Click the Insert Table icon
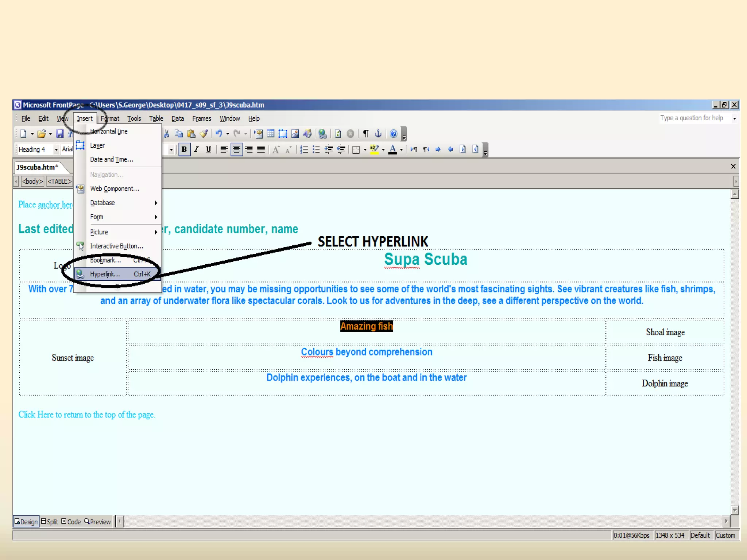Viewport: 747px width, 560px height. pyautogui.click(x=271, y=134)
